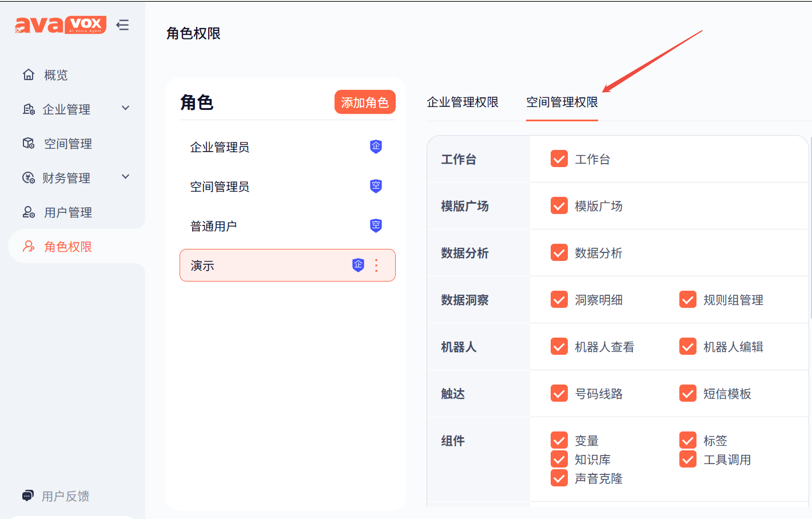Toggle the 规则组管理 checkbox
Screen dimensions: 812x519
pos(687,299)
